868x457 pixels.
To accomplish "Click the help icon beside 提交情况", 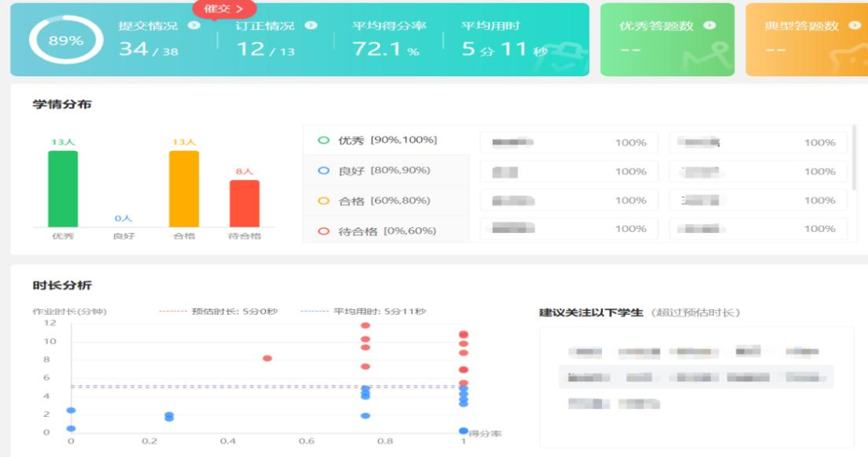I will (194, 26).
